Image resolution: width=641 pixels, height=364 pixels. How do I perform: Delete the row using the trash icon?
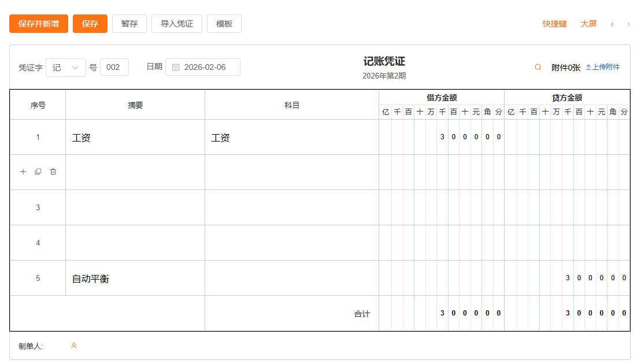coord(53,172)
